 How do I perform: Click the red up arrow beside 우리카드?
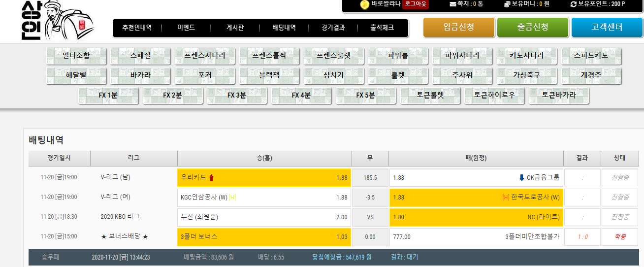(x=212, y=178)
